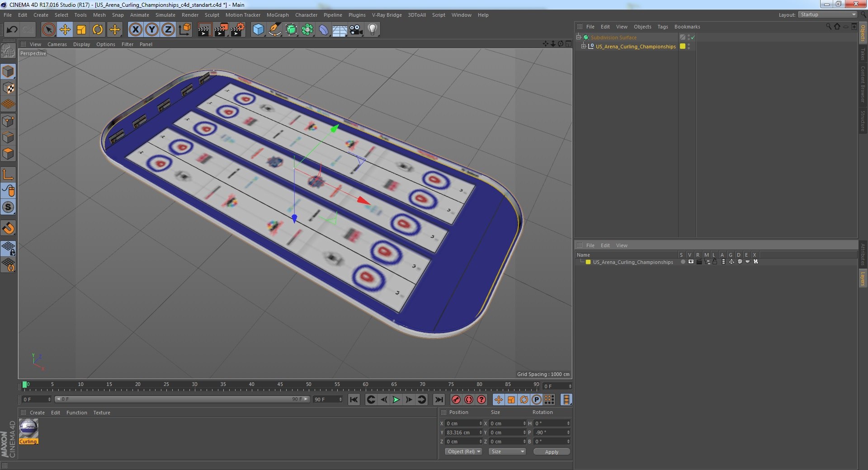Click the Enable Axis icon

pos(8,174)
